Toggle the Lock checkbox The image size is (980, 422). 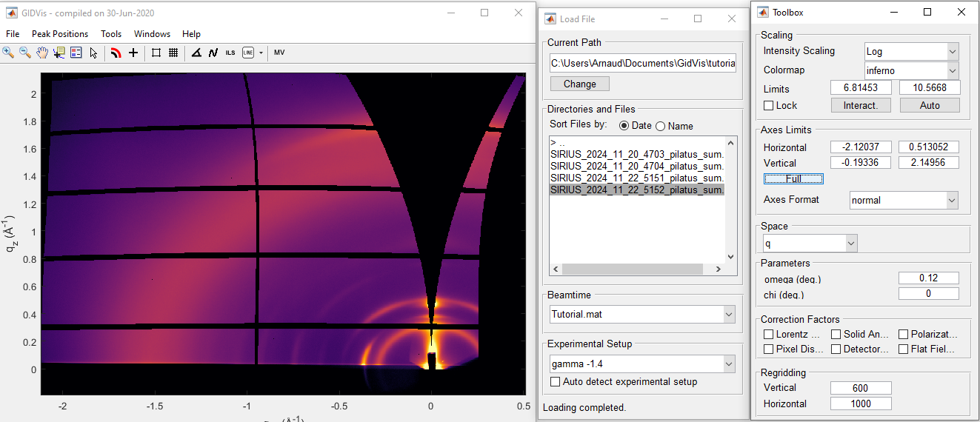pyautogui.click(x=768, y=105)
